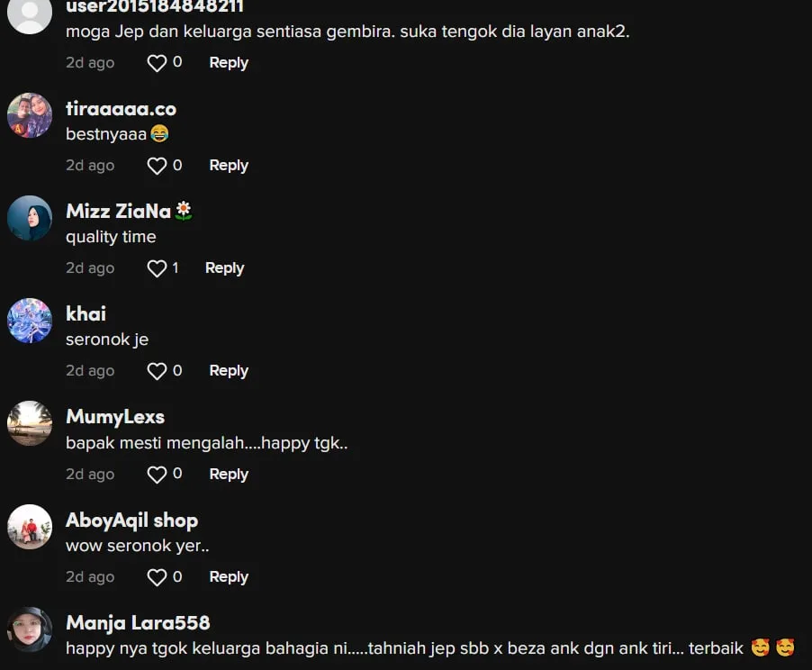812x670 pixels.
Task: Open the Manja Lara558 username link
Action: pos(138,623)
